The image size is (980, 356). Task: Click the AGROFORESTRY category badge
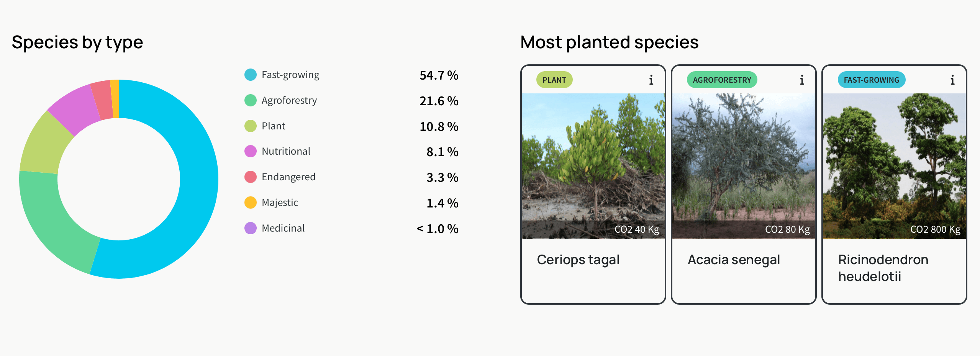[722, 80]
